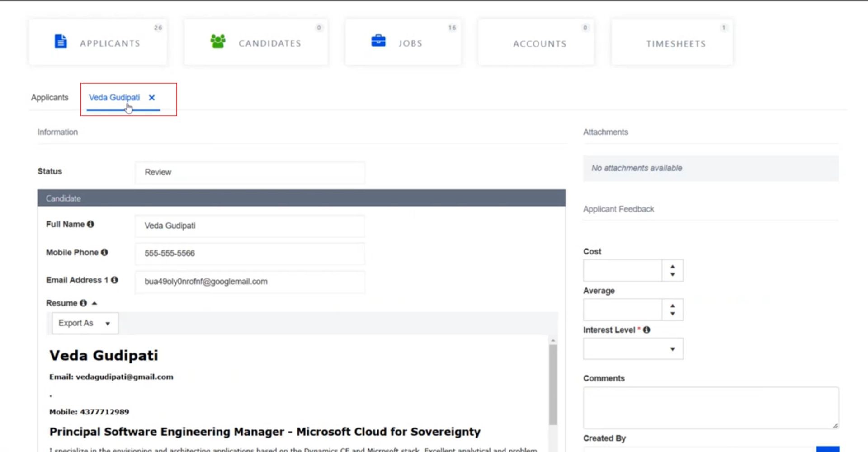868x452 pixels.
Task: Click the Resume info icon
Action: point(83,303)
